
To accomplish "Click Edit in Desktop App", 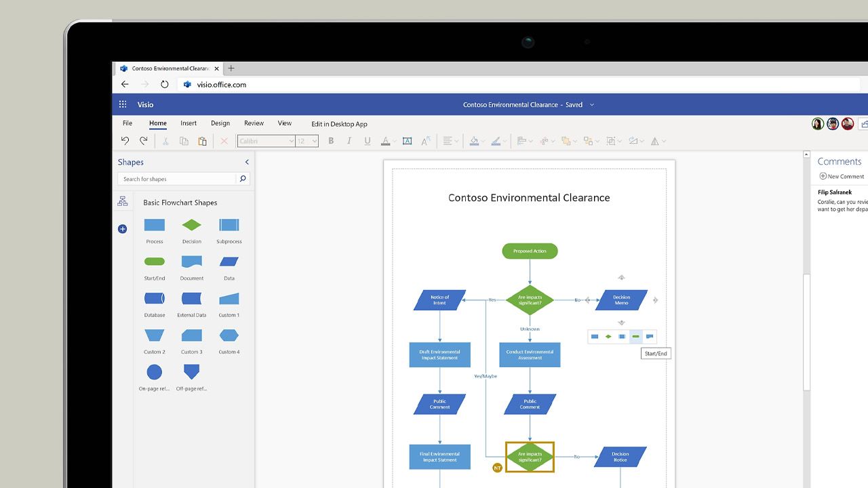I will click(x=339, y=124).
